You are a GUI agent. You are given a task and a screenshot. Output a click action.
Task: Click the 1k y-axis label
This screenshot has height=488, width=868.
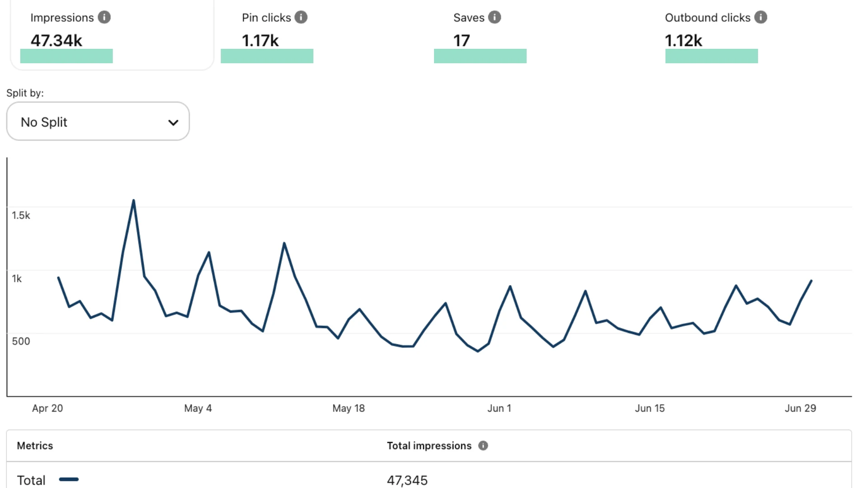[17, 278]
